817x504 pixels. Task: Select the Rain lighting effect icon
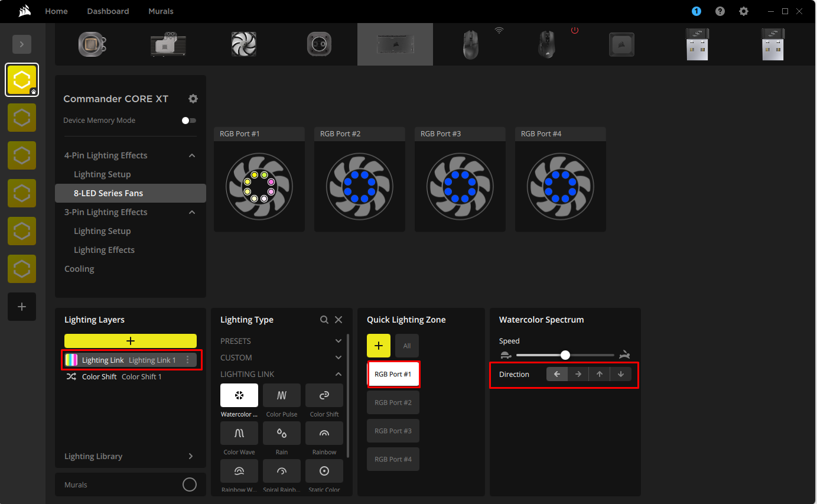[x=282, y=433]
